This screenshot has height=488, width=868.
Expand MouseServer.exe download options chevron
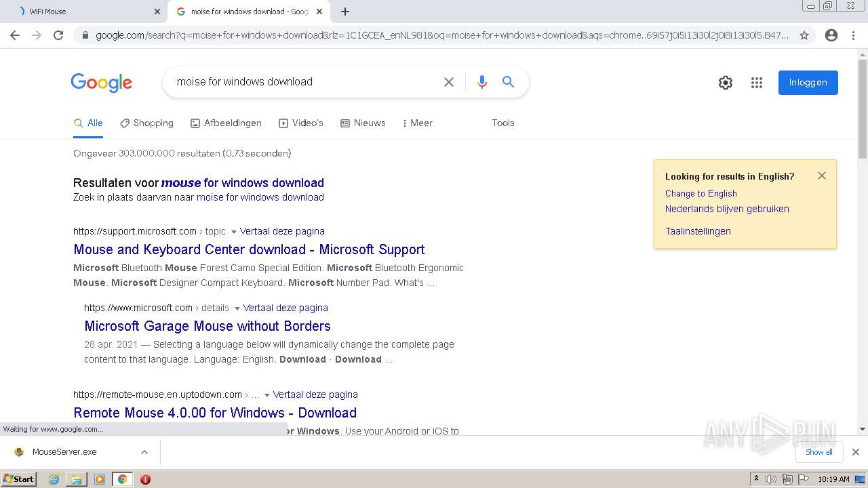(x=144, y=452)
